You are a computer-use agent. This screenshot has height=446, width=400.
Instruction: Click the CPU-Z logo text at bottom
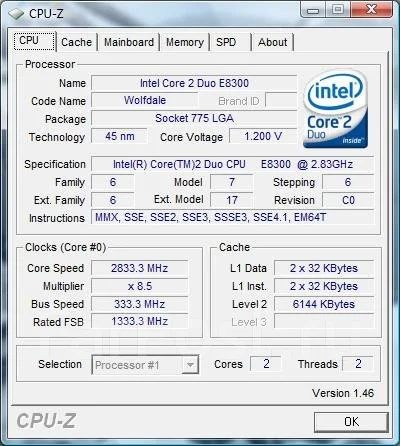click(46, 421)
